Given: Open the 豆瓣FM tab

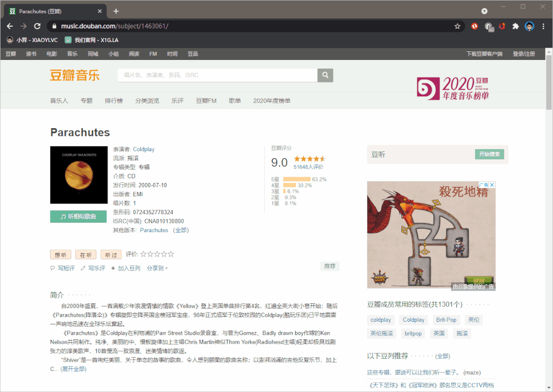Looking at the screenshot, I should (x=207, y=101).
